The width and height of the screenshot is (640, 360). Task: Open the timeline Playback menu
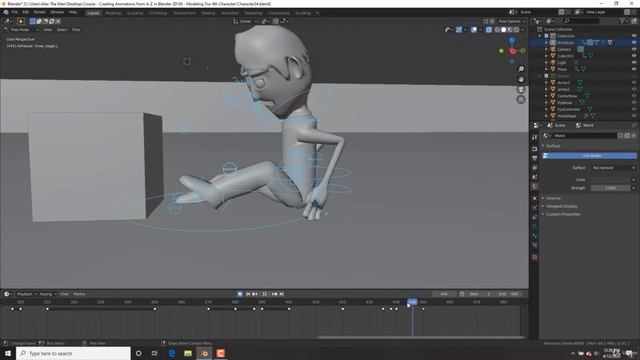click(x=27, y=294)
